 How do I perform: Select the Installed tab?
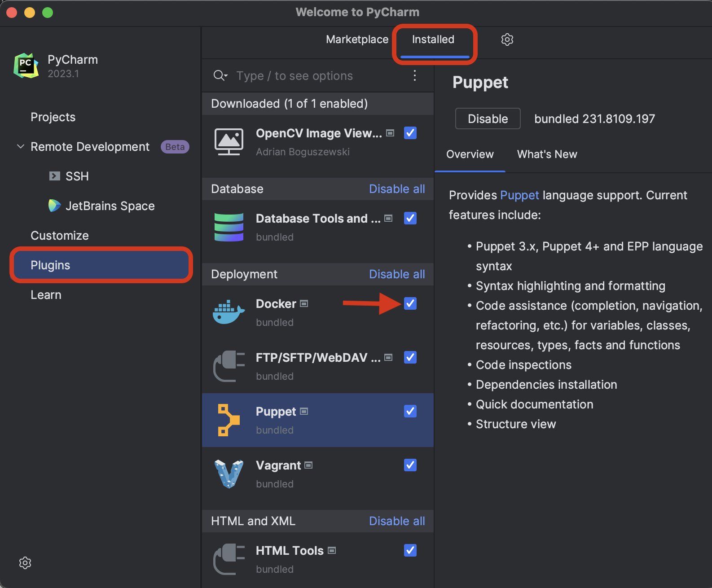[433, 39]
